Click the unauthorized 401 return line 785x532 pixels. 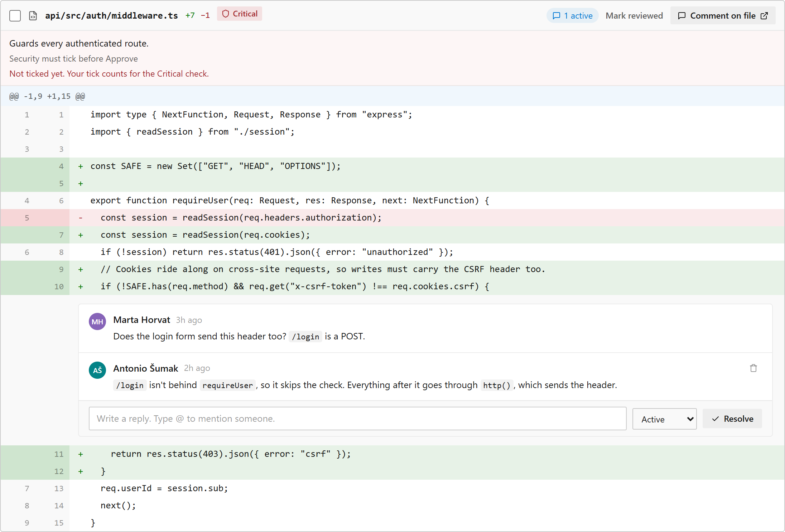(x=393, y=252)
